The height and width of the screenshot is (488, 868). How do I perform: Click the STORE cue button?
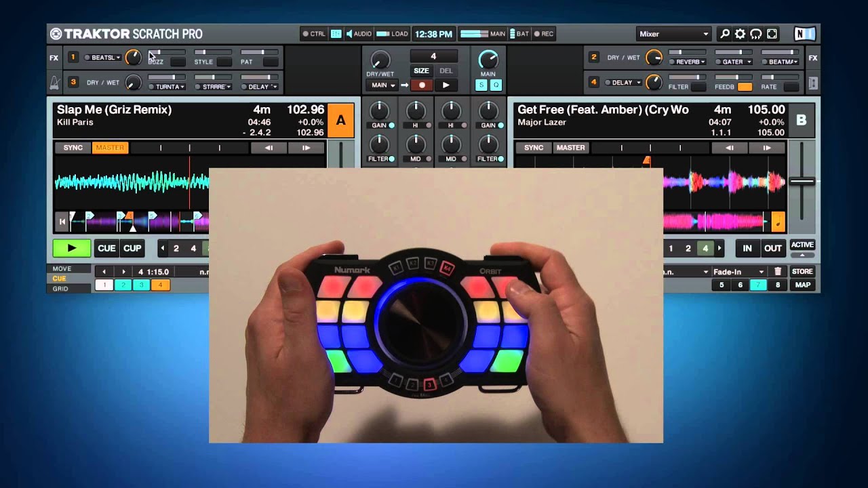(x=802, y=272)
